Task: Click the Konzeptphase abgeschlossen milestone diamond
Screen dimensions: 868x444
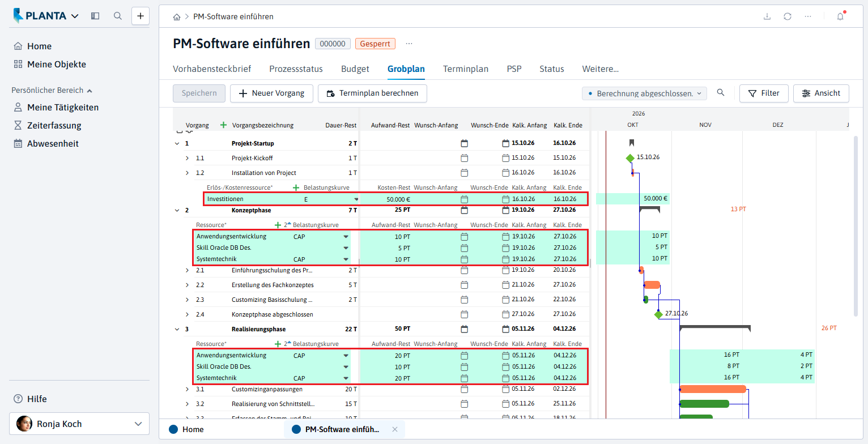Action: (658, 314)
